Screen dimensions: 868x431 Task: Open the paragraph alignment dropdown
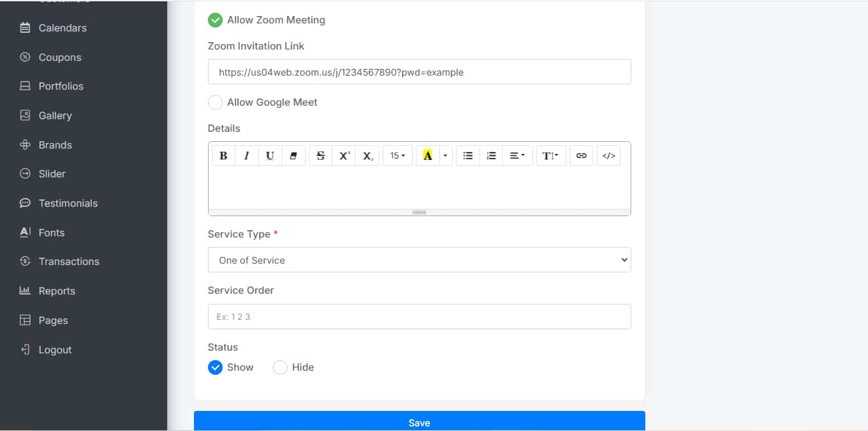tap(517, 156)
